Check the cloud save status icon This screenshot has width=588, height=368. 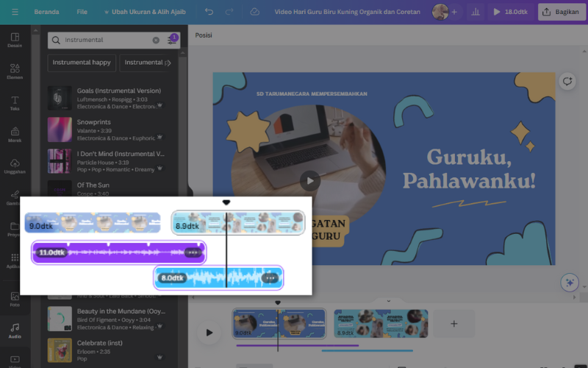(x=254, y=12)
